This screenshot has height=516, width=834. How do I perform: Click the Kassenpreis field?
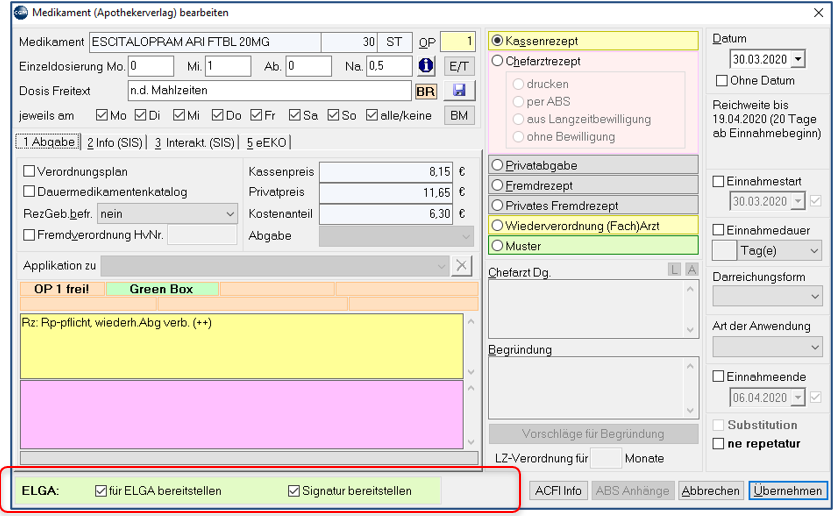coord(386,172)
